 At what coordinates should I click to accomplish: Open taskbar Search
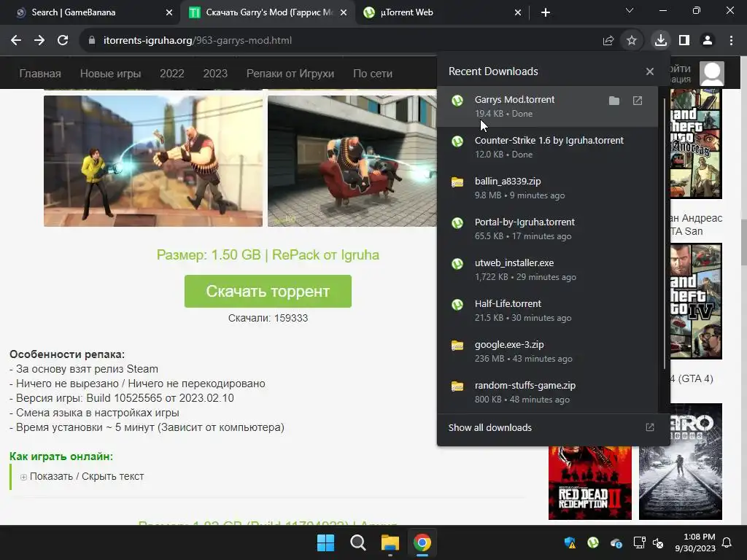pos(357,542)
